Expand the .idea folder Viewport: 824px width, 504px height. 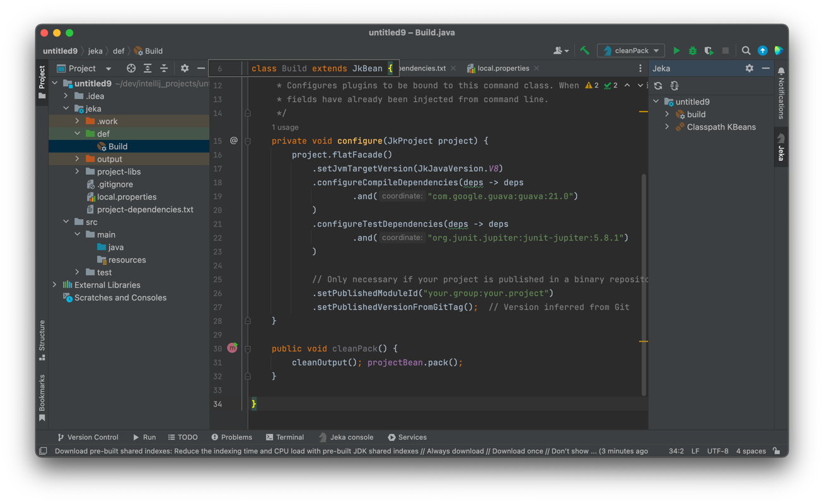click(x=66, y=96)
